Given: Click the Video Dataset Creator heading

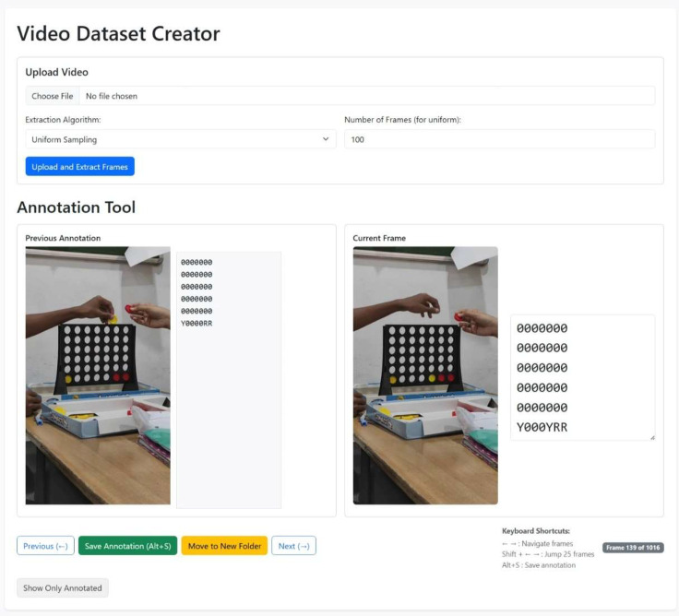Looking at the screenshot, I should tap(118, 34).
